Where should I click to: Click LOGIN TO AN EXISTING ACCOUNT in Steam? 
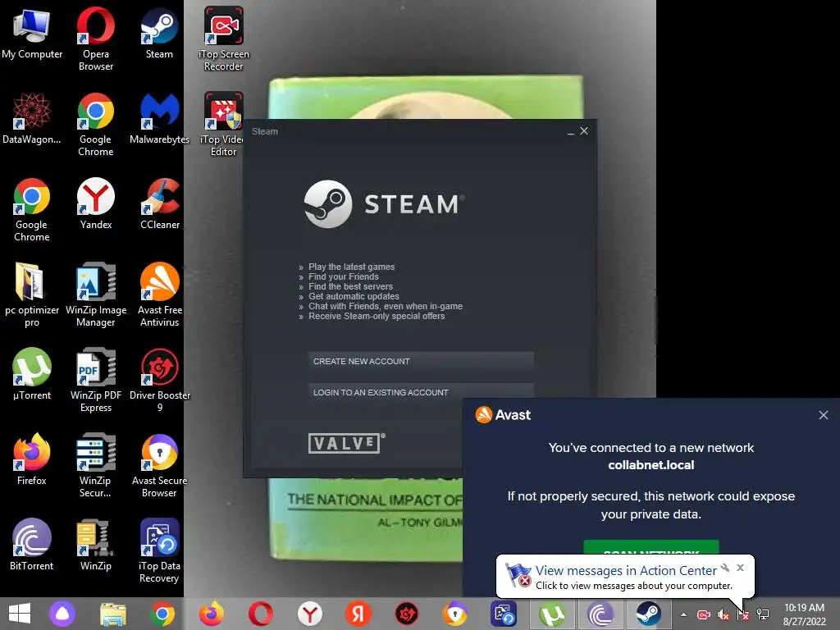click(421, 392)
